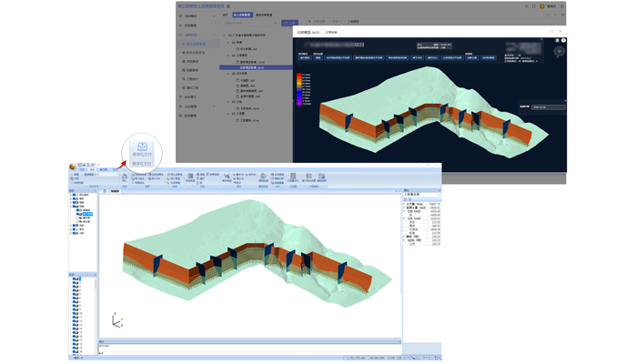637x364 pixels.
Task: Click the navigation compass widget in dark viewer
Action: (559, 52)
